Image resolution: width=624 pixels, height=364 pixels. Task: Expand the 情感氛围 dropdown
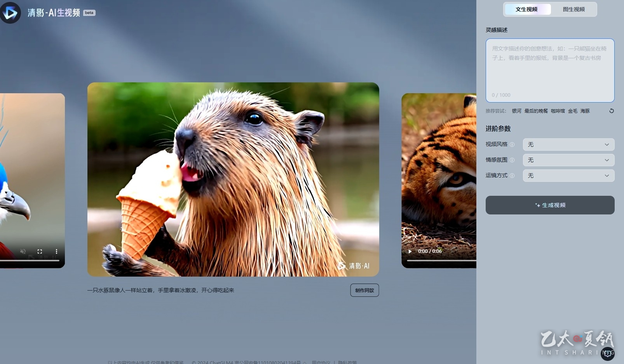click(x=568, y=160)
